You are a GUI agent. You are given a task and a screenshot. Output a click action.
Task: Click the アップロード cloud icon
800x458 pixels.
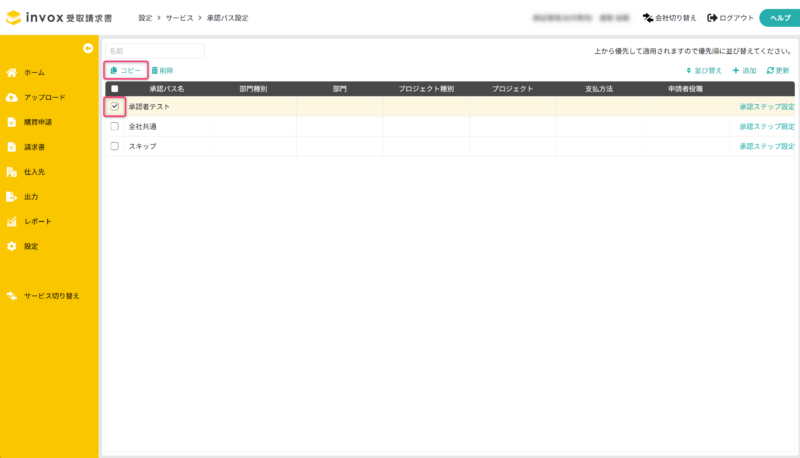click(12, 97)
